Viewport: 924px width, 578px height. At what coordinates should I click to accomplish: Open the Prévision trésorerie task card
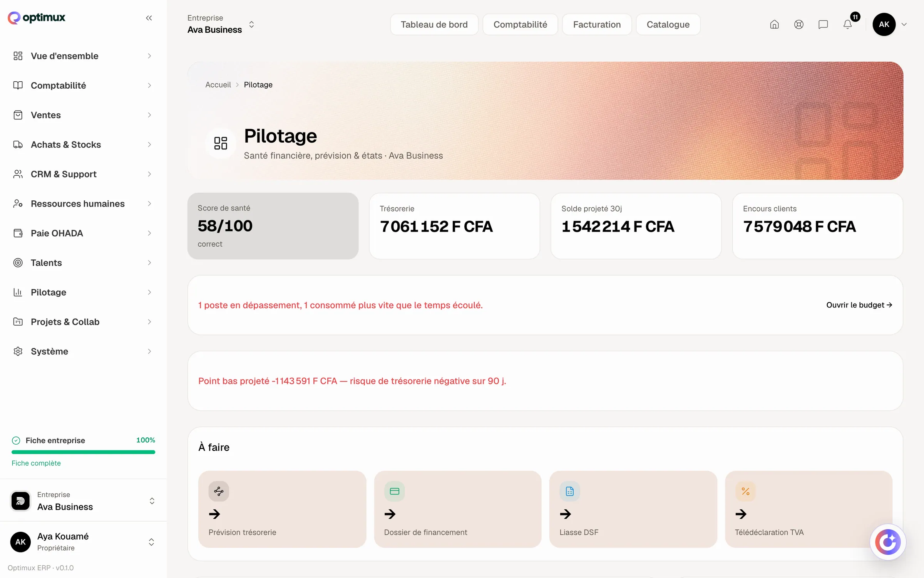(282, 509)
